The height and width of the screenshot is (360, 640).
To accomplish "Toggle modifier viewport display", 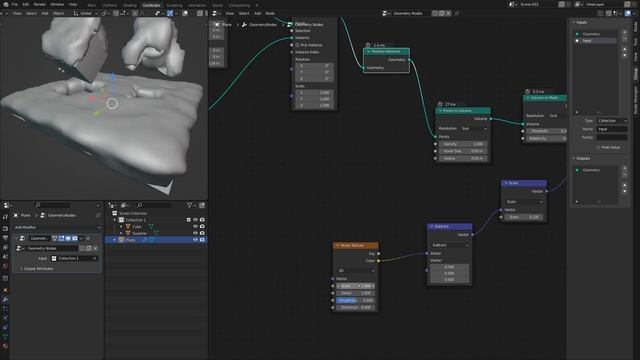I will tap(68, 238).
